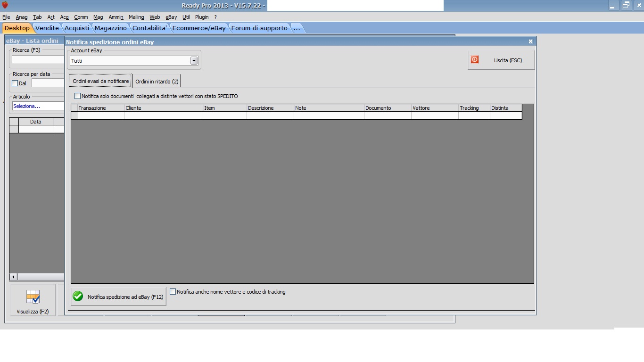Open the Art menu
This screenshot has width=644, height=362.
(51, 17)
